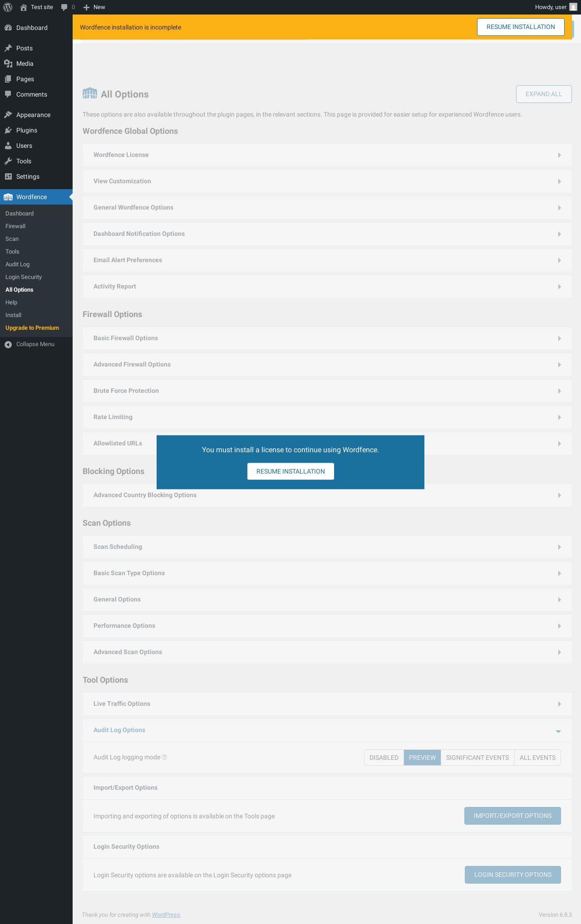Expand Basic Firewall Options

pyautogui.click(x=327, y=338)
